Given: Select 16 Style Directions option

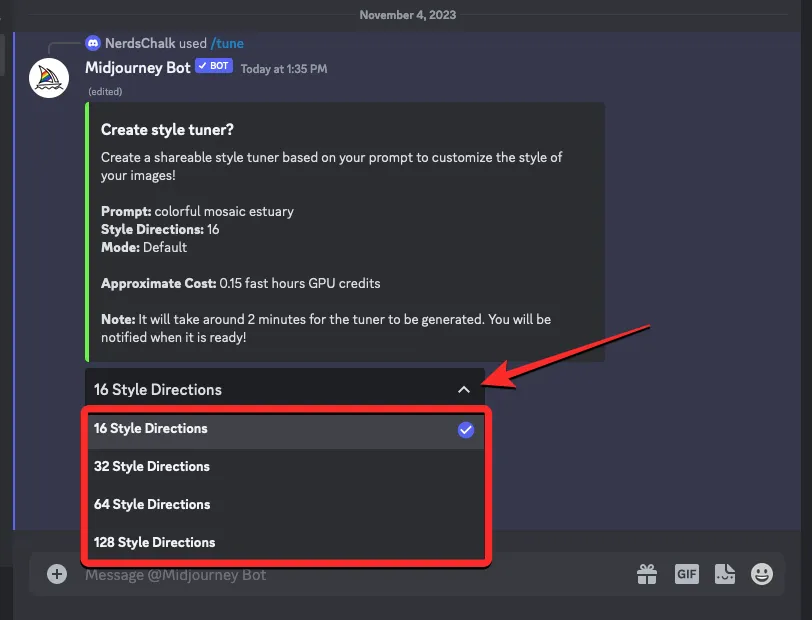Looking at the screenshot, I should [286, 429].
